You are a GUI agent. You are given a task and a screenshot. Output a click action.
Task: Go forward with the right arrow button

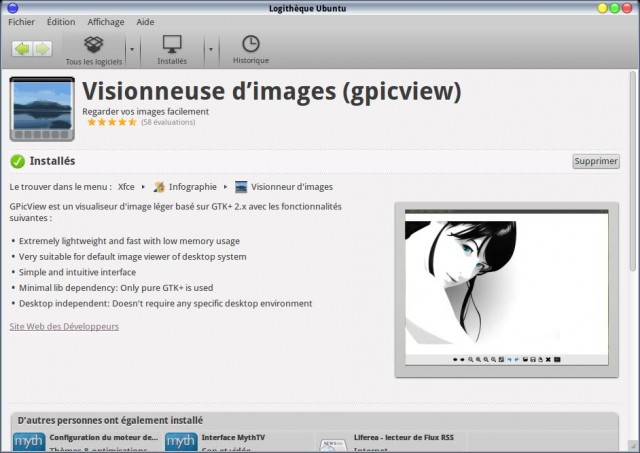pos(42,49)
